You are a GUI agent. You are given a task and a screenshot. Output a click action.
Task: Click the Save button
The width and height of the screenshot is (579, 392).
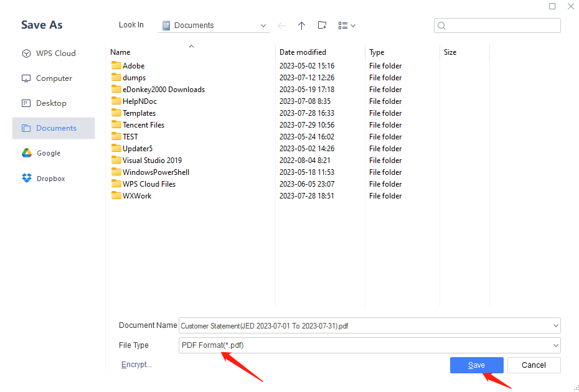point(476,365)
